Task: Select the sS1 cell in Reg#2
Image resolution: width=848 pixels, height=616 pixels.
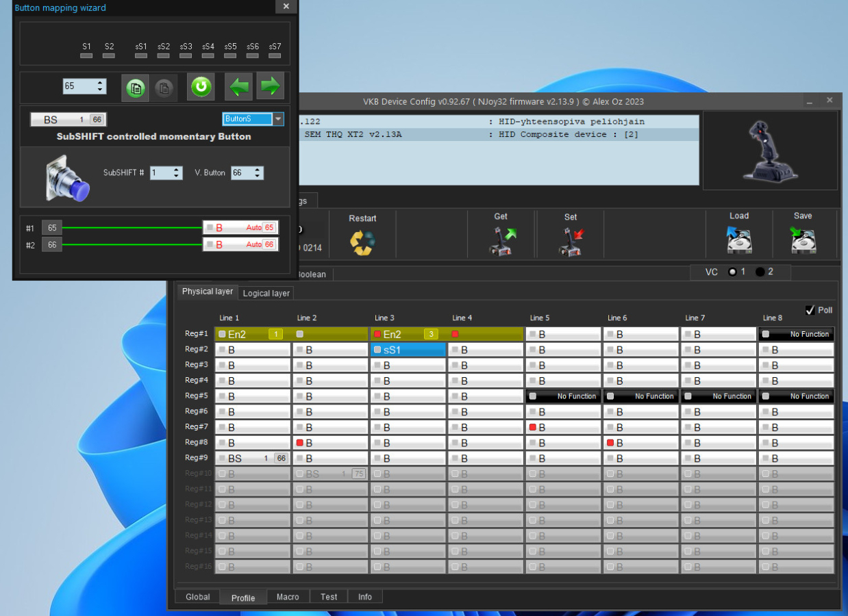Action: pos(408,350)
